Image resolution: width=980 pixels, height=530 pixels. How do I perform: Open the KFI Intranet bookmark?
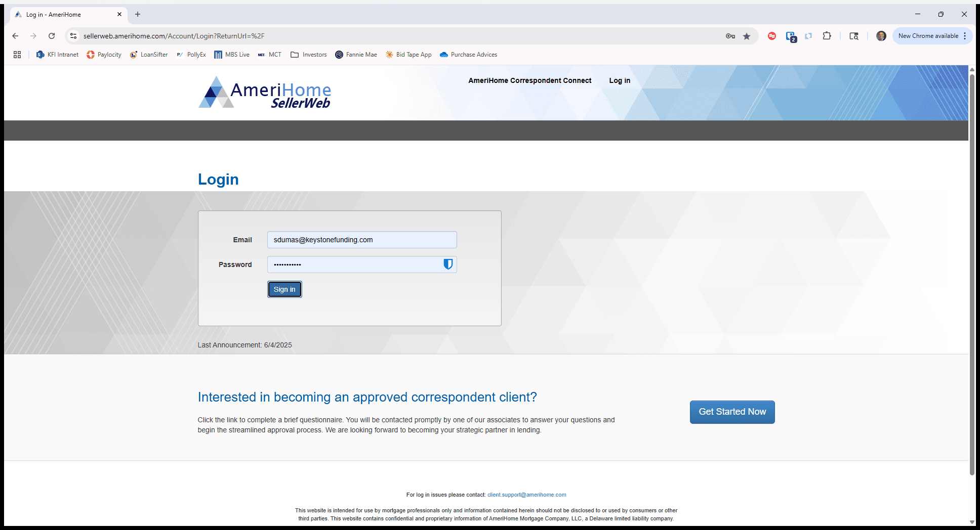pos(57,55)
